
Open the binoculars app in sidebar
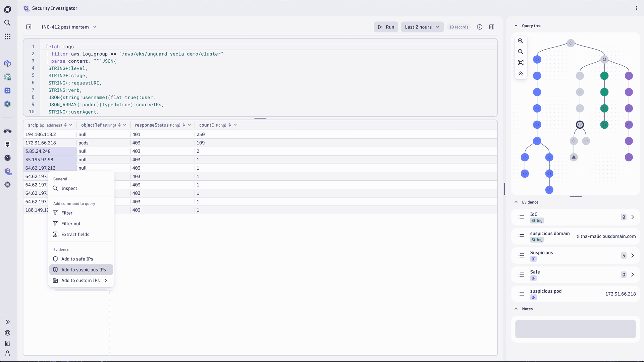click(x=7, y=131)
